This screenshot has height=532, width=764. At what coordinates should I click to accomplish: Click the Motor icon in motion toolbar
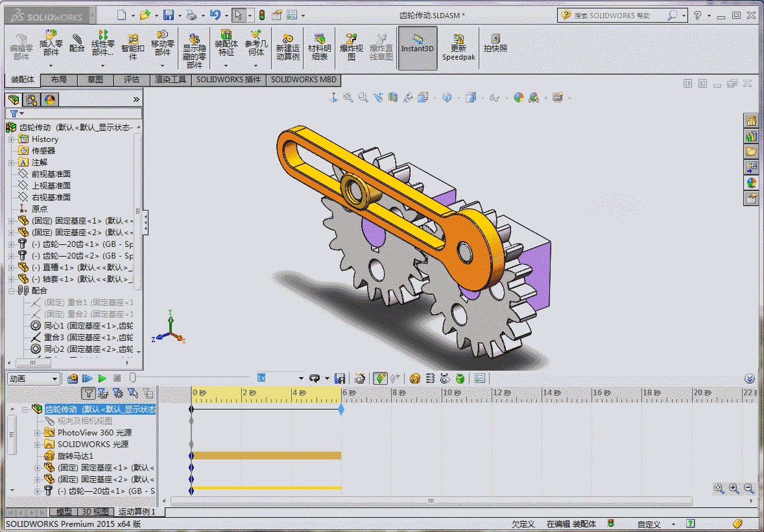414,378
